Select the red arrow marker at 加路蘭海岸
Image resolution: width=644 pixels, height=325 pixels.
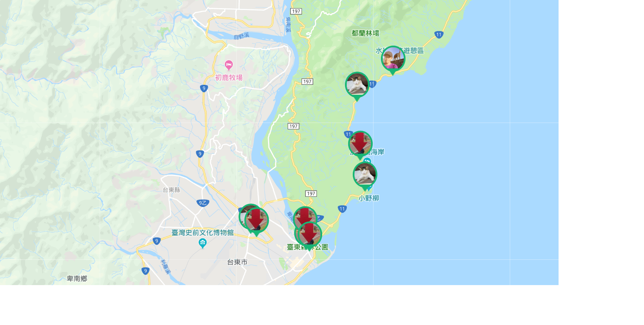point(360,144)
